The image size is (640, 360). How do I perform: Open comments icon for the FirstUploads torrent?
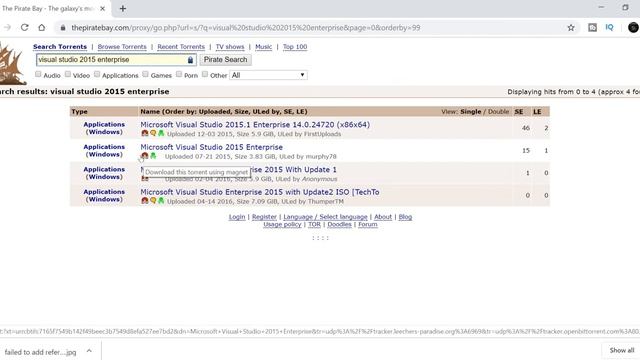click(153, 133)
